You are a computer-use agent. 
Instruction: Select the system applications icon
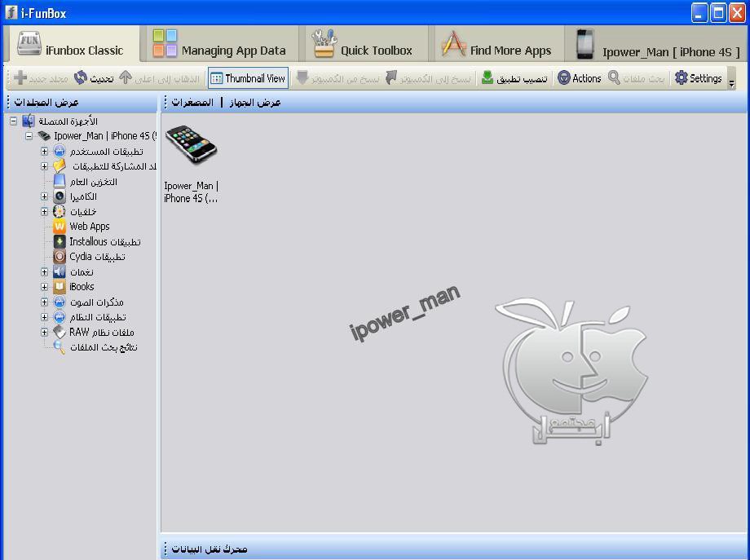coord(60,317)
